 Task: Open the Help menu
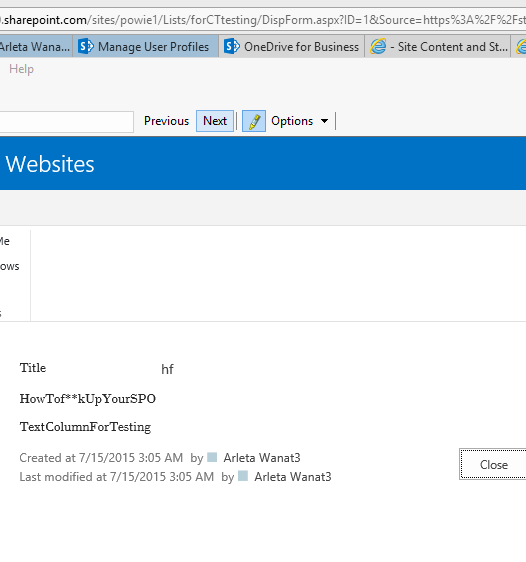[21, 69]
